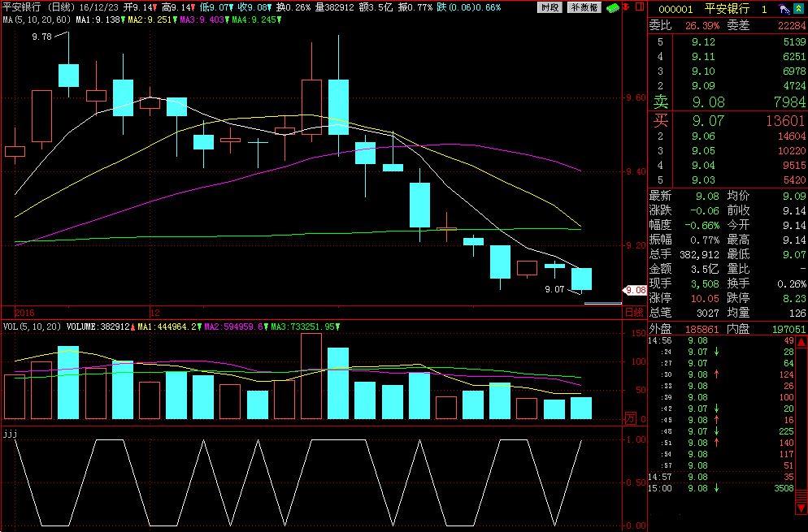This screenshot has height=532, width=808.
Task: Click the 万 unit icon on volume axis
Action: pyautogui.click(x=630, y=418)
